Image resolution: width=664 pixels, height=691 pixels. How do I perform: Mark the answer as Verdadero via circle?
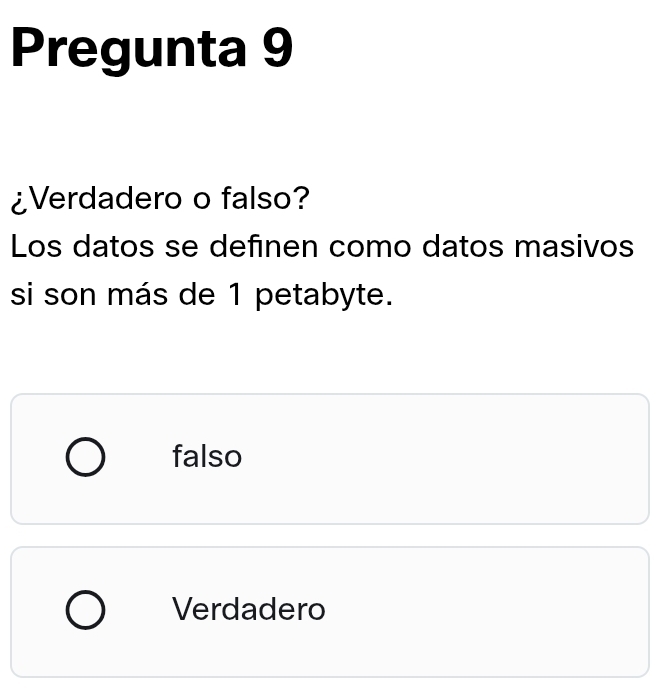[x=85, y=609]
